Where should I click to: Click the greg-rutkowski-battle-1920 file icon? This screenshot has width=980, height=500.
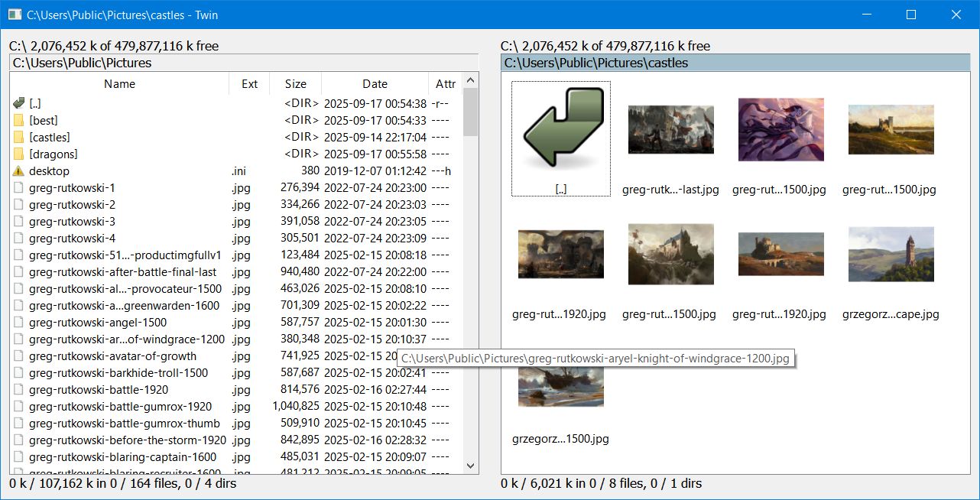coord(19,389)
